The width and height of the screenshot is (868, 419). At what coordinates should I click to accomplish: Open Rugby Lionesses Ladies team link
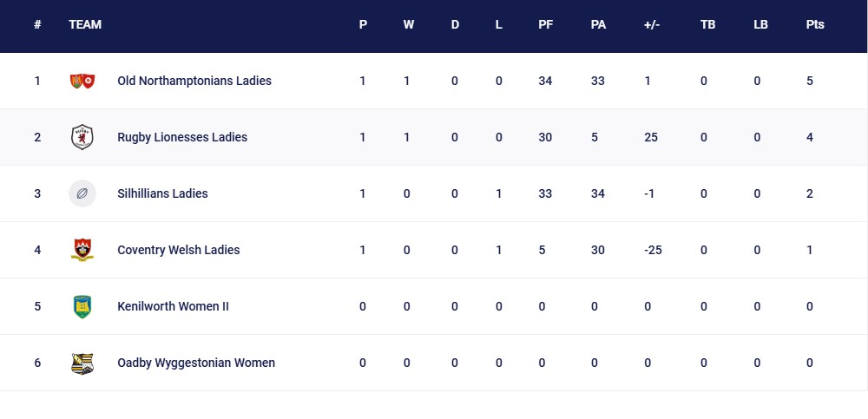(x=182, y=137)
